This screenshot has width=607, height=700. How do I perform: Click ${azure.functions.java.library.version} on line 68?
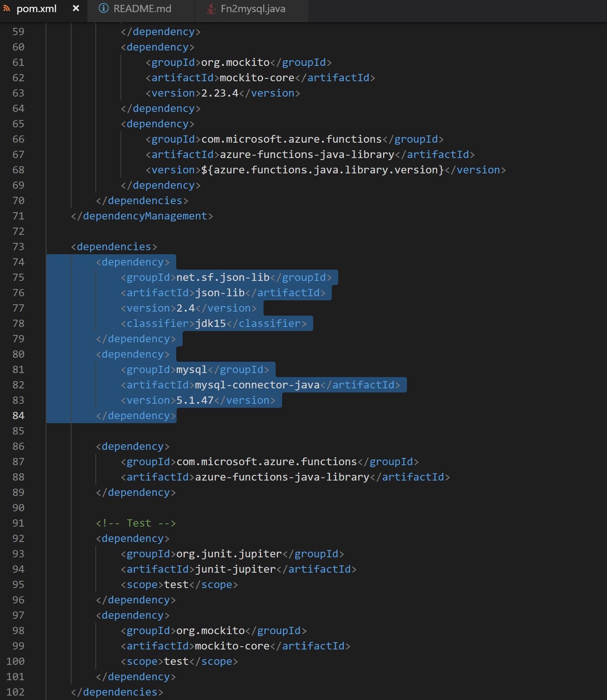pos(322,170)
